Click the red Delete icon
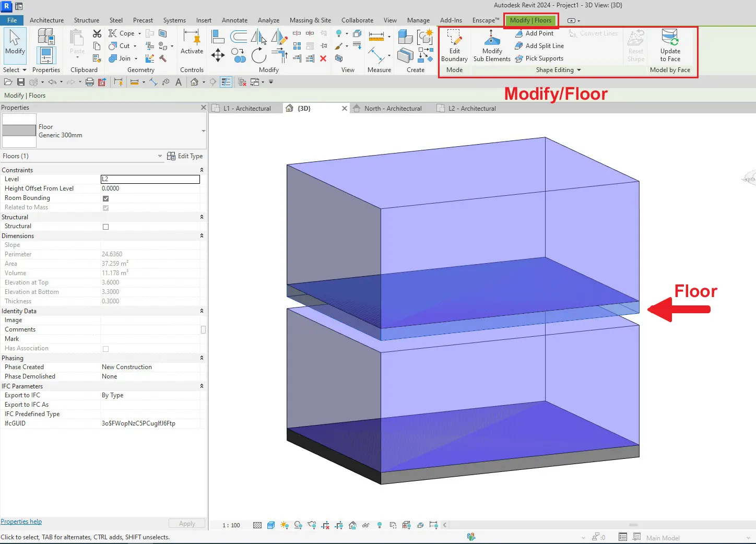756x544 pixels. (323, 58)
